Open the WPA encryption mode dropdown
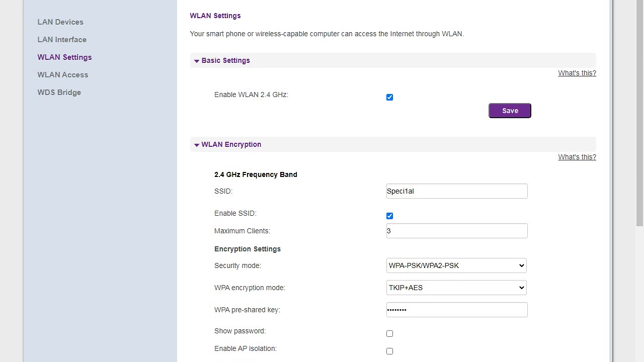 (x=456, y=288)
